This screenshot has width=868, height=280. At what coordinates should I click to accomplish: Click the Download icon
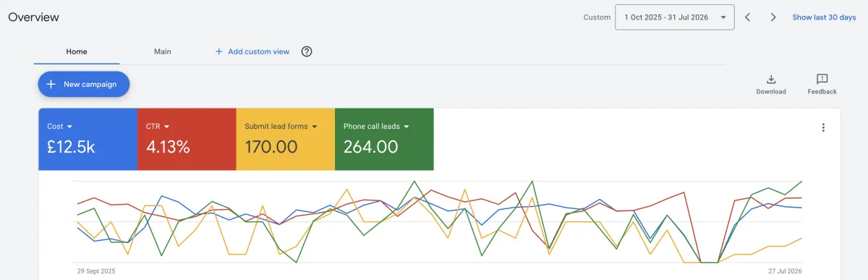[771, 79]
